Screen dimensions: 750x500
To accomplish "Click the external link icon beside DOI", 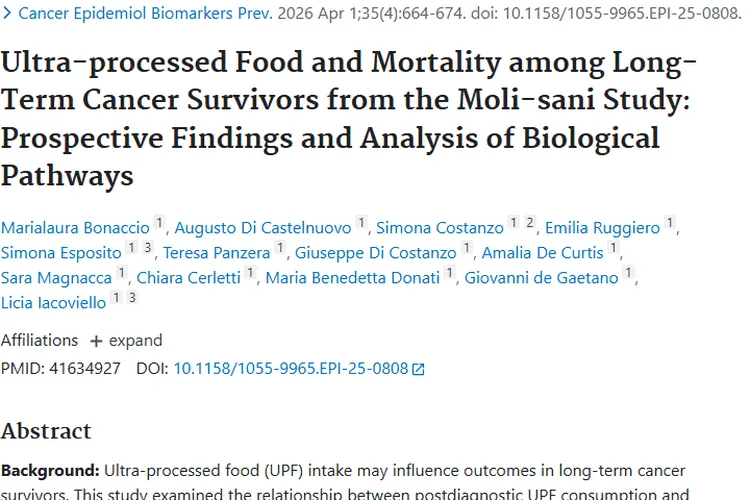I will click(419, 369).
